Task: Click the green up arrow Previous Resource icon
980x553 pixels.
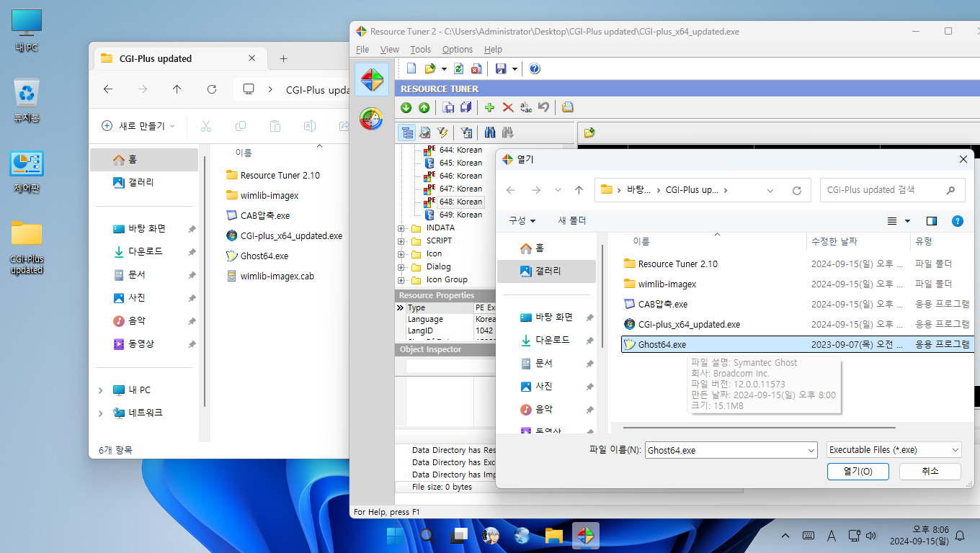Action: (424, 107)
